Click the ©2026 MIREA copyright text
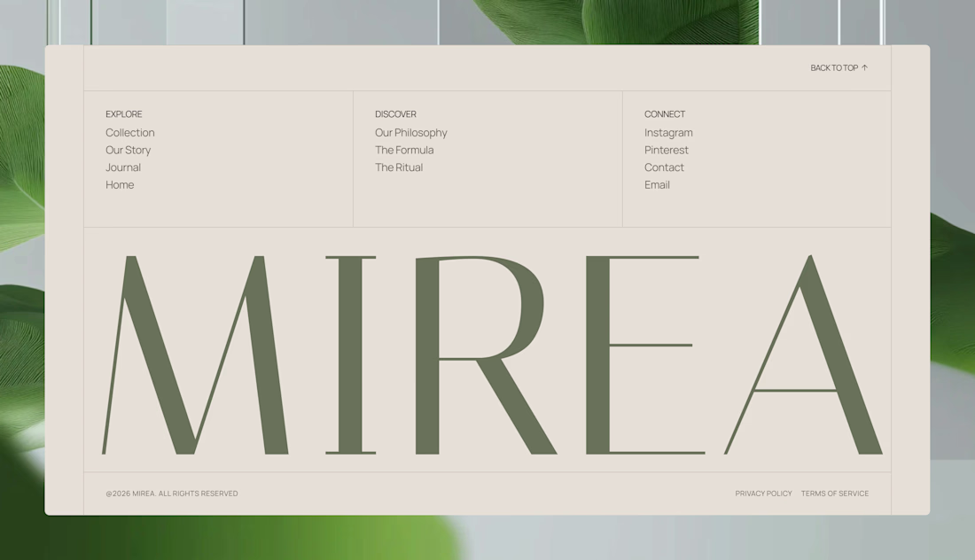Viewport: 975px width, 560px height. point(172,494)
